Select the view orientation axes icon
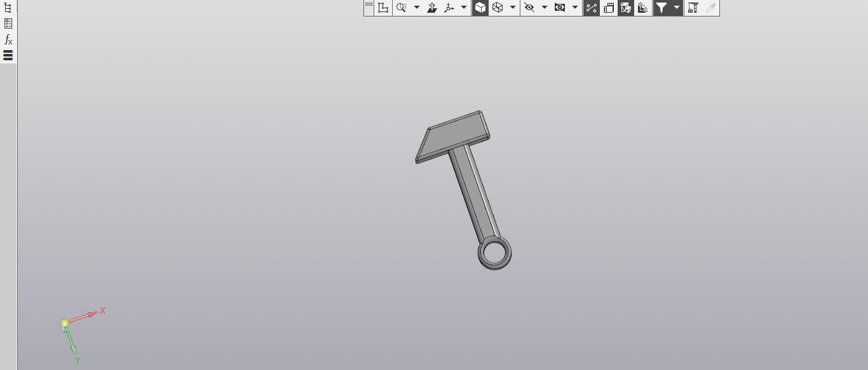 [450, 8]
